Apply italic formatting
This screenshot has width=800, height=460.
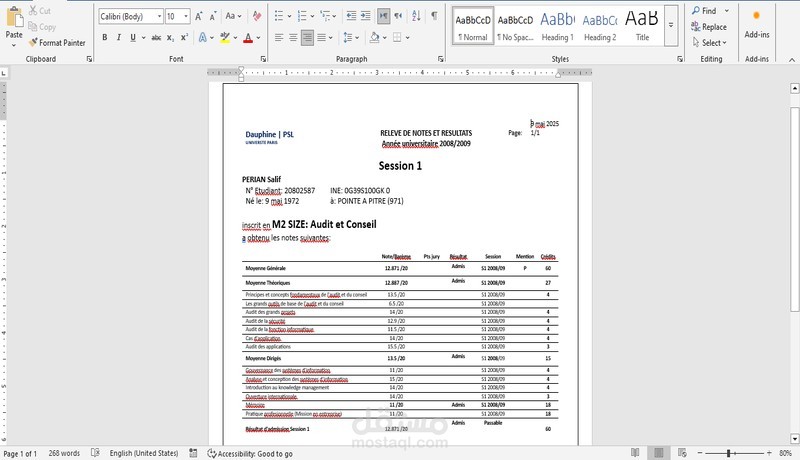(119, 37)
